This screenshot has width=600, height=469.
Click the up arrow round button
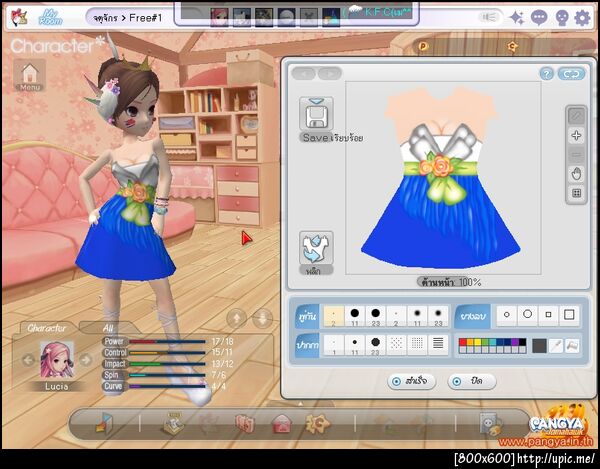[236, 318]
